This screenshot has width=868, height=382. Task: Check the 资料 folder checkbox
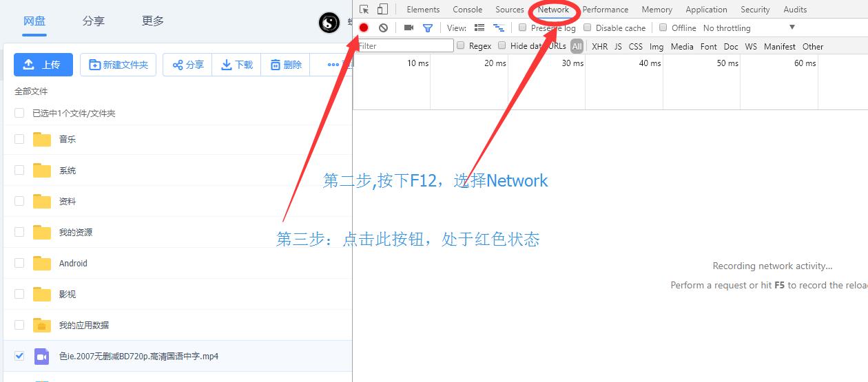[19, 201]
